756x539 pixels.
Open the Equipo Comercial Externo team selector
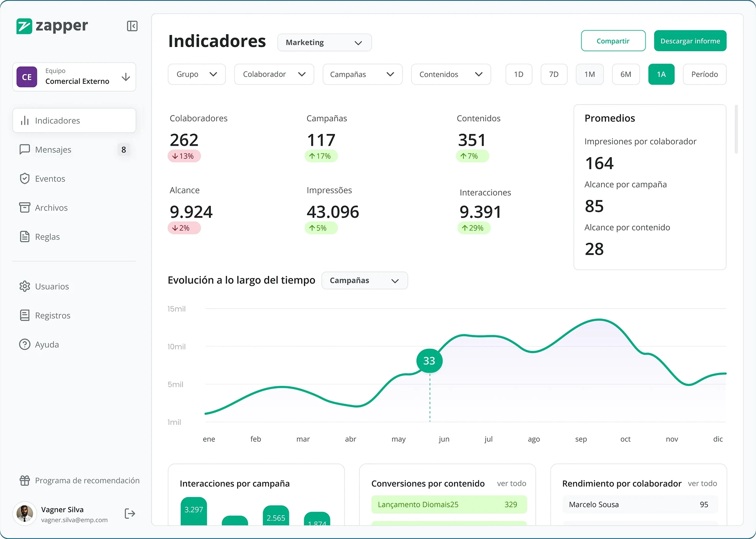(74, 77)
